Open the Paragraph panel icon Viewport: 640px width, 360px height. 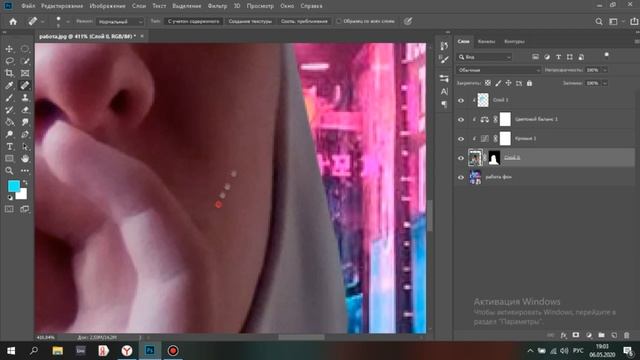444,104
